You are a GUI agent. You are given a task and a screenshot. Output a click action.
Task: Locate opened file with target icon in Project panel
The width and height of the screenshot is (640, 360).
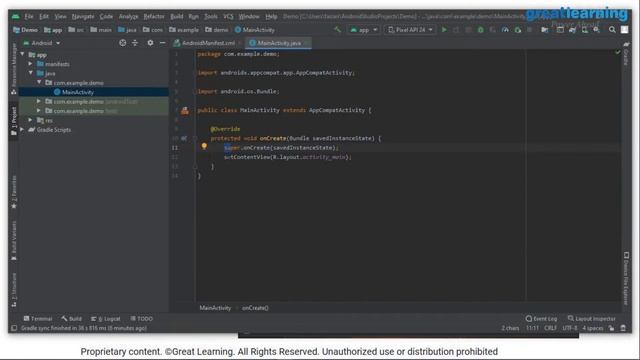tap(122, 43)
